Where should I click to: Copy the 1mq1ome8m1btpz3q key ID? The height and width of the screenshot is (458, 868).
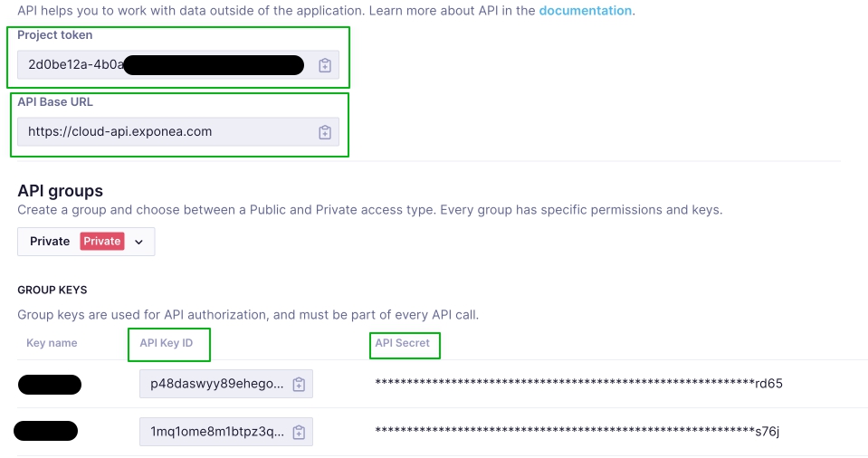pos(299,432)
